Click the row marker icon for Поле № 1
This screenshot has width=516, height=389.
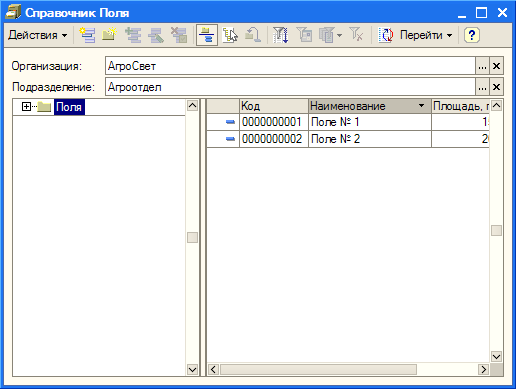230,122
